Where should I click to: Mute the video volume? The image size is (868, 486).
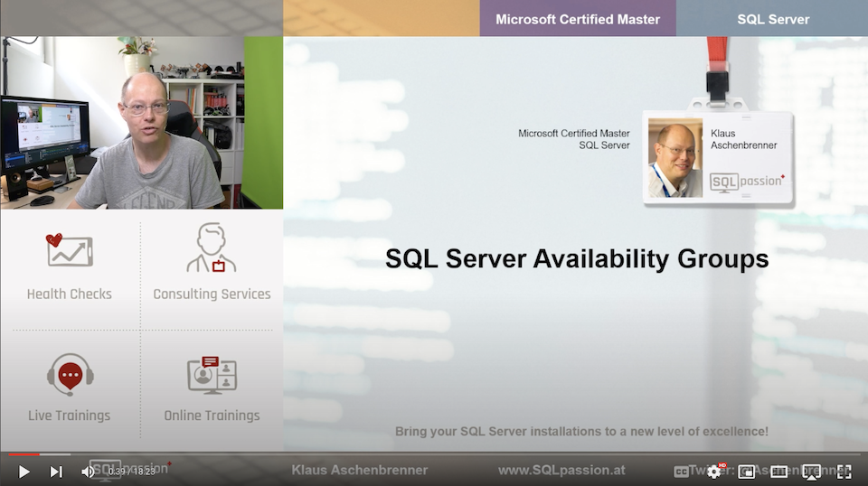point(88,472)
